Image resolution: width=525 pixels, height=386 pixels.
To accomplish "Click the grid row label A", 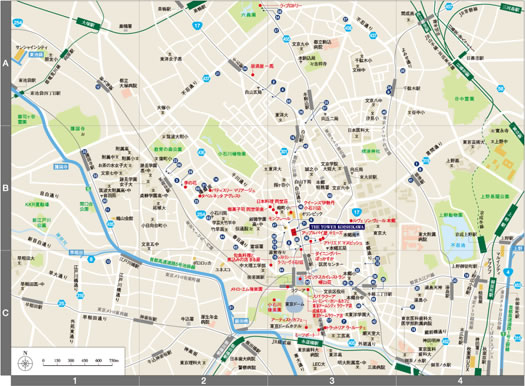I will click(x=5, y=63).
